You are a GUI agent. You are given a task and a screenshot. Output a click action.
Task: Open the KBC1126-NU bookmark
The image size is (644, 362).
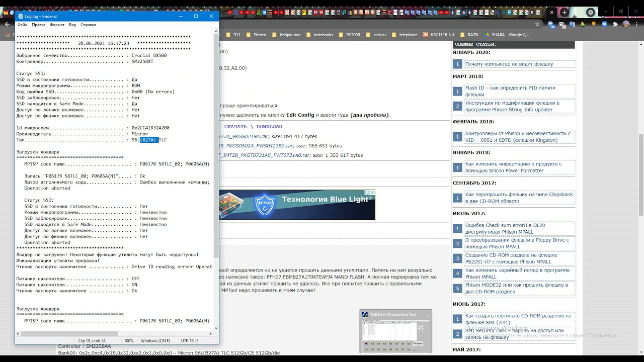[439, 35]
